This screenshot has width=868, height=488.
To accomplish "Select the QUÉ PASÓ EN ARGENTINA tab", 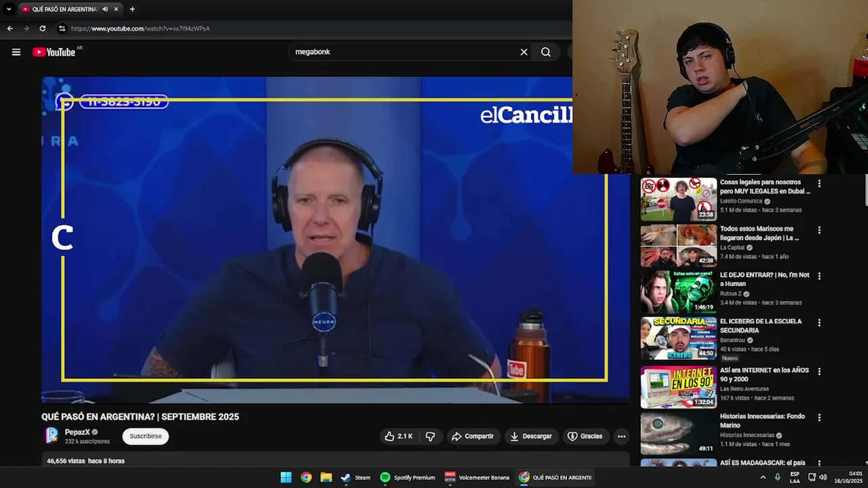I will point(64,9).
